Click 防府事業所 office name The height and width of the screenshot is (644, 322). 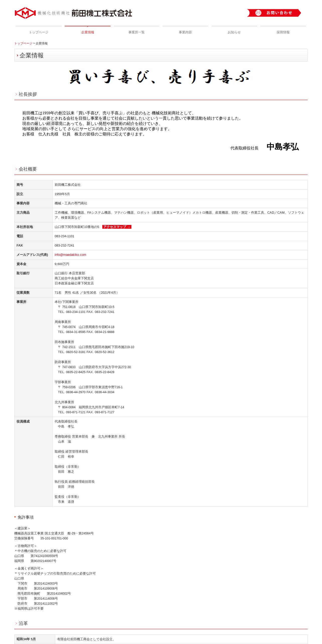(63, 362)
